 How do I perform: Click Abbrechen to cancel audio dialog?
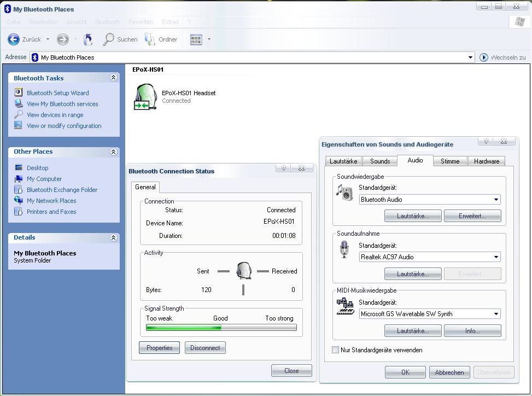pos(449,372)
